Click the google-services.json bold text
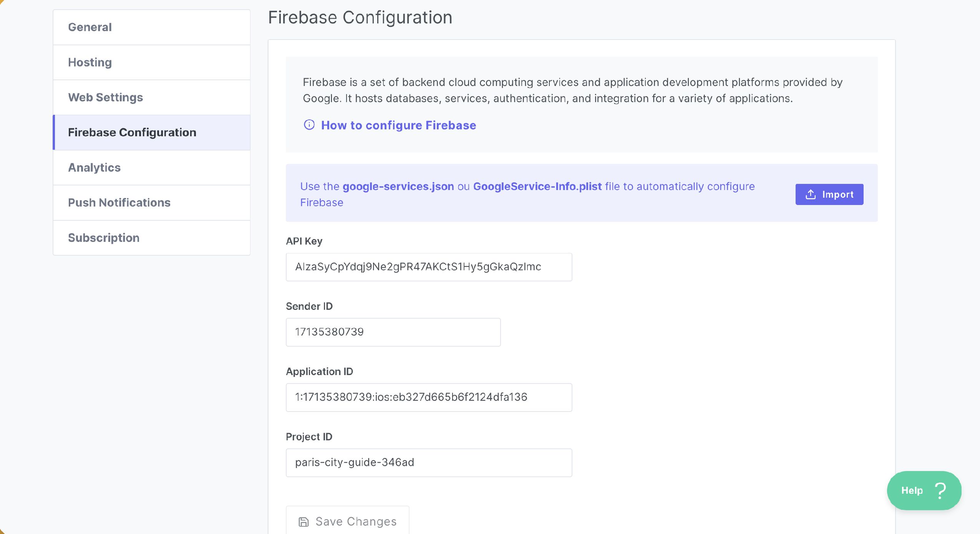 click(x=398, y=187)
